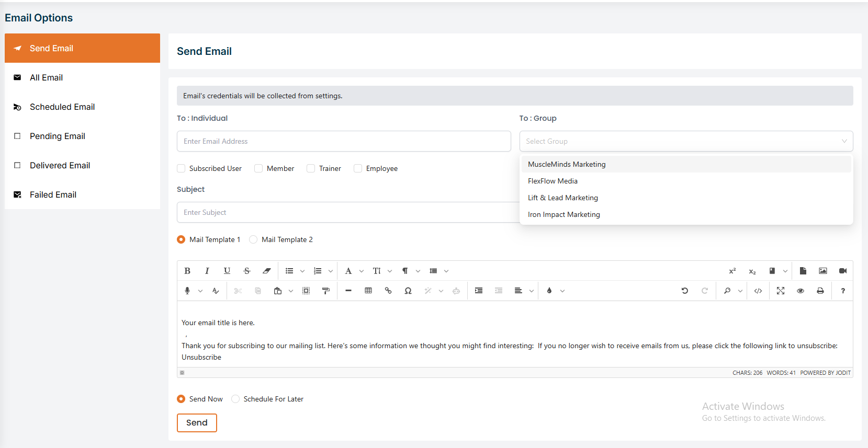Screen dimensions: 868x448
Task: Select Mail Template 1 radio button
Action: (x=181, y=239)
